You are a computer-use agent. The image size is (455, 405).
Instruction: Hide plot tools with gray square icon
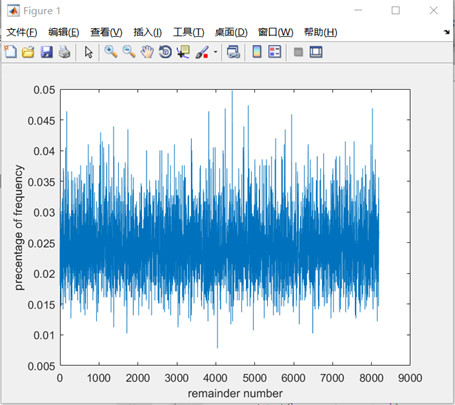[x=298, y=52]
